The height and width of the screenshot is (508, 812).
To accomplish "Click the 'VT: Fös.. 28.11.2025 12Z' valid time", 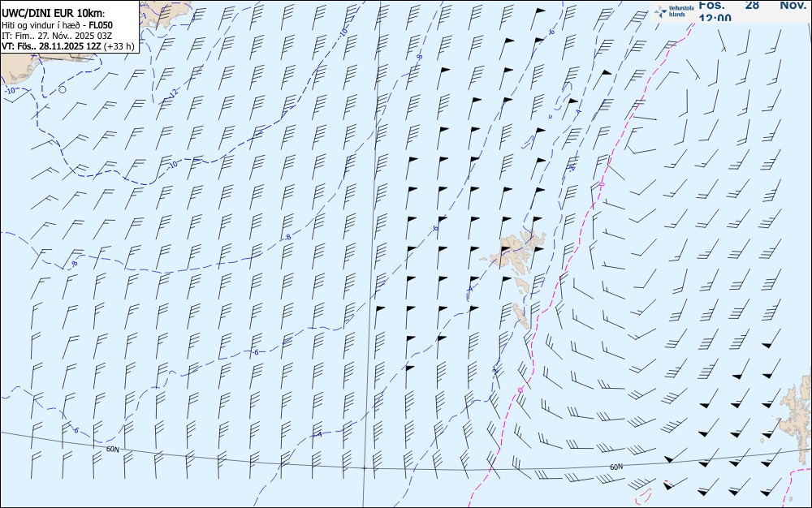I will (x=51, y=46).
